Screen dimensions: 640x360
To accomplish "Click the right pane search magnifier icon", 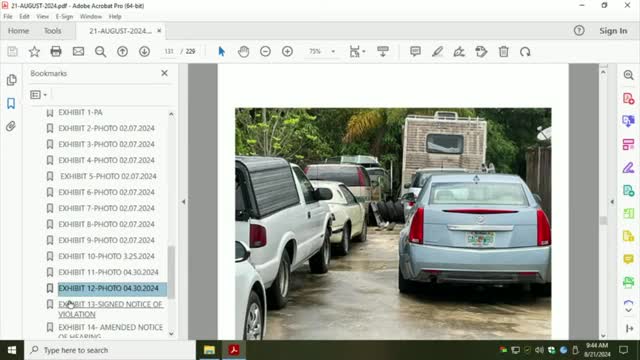I will 629,75.
